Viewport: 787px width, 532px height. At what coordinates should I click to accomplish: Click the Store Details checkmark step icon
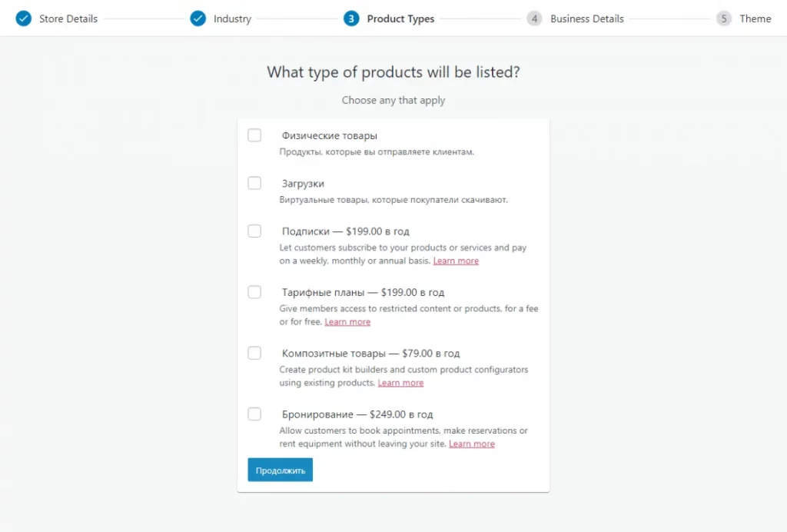point(23,18)
